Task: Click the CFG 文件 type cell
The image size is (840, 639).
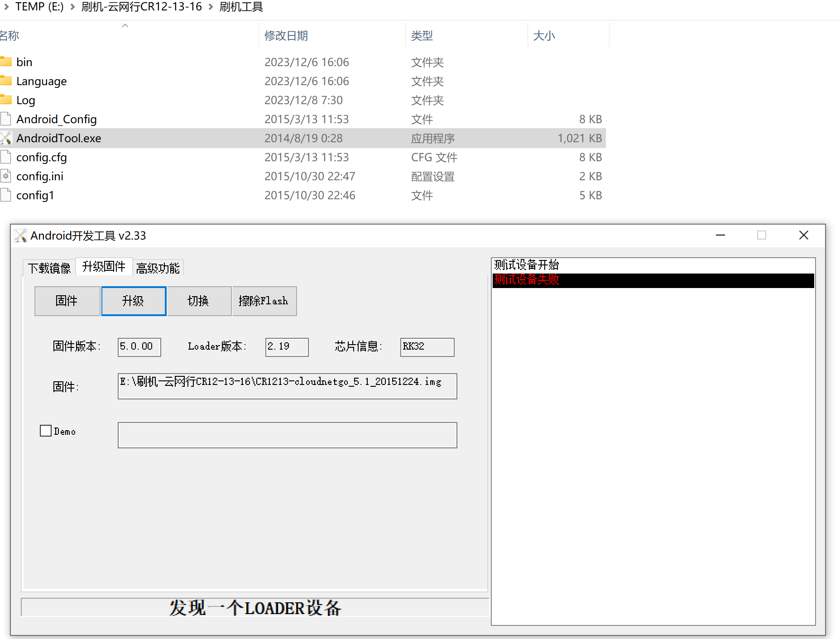Action: 434,157
